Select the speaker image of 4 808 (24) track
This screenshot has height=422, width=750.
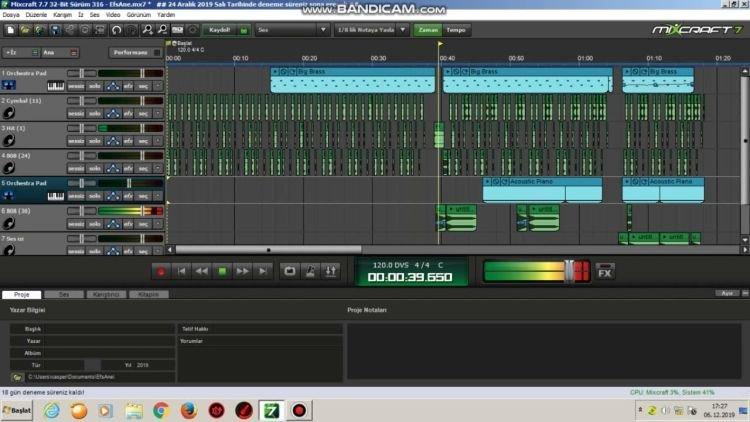[x=9, y=167]
